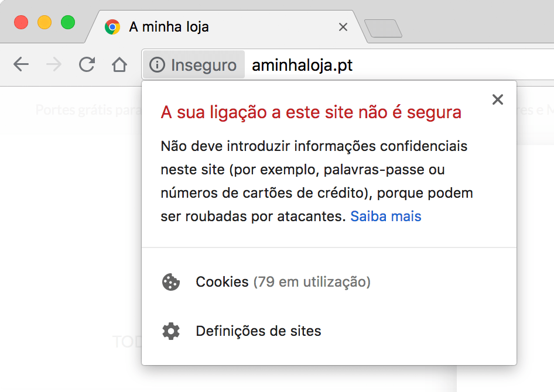Dismiss the security warning popup

tap(497, 99)
